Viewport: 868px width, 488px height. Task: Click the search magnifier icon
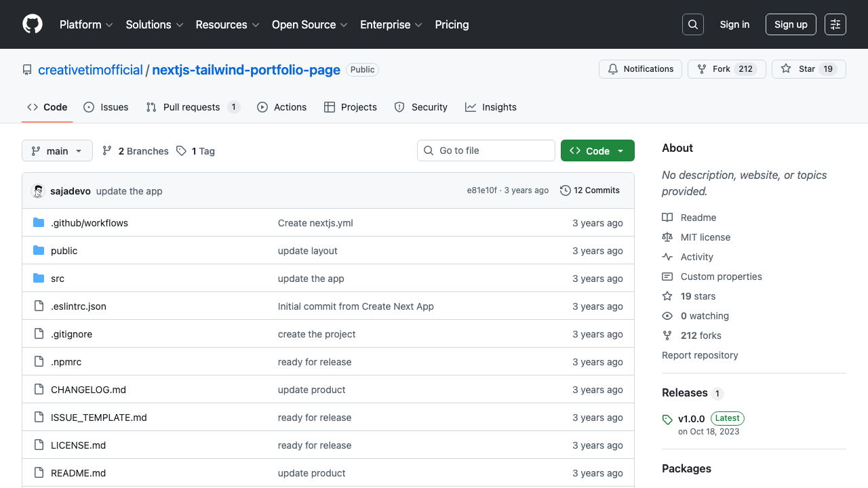pyautogui.click(x=692, y=24)
